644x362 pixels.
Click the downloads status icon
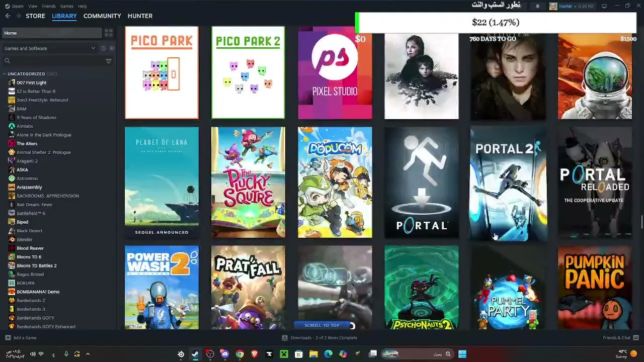285,338
